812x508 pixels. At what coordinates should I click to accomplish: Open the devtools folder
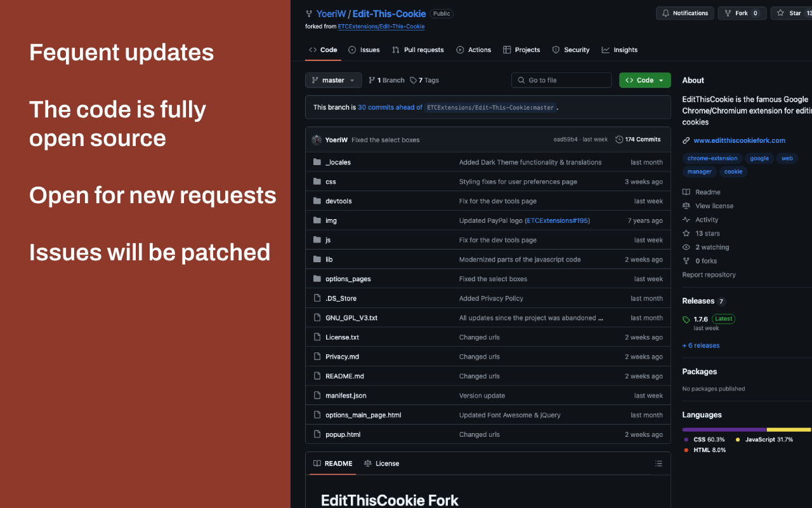pos(338,201)
